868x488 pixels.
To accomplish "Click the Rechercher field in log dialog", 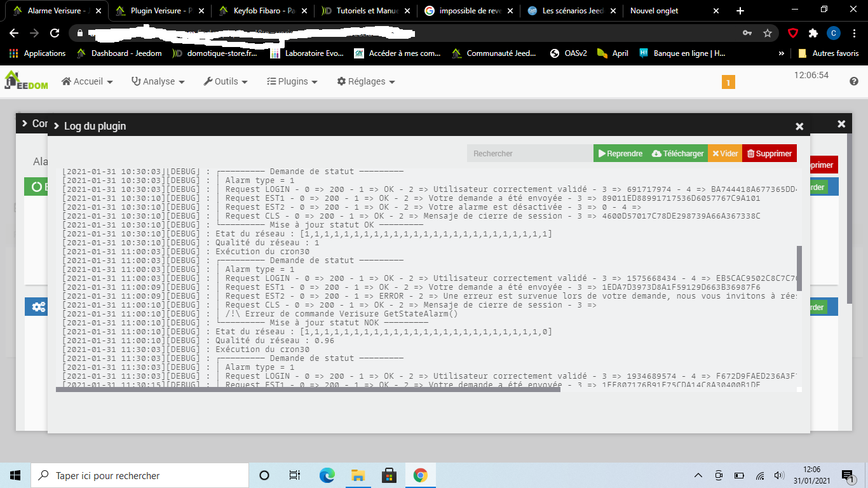I will (x=530, y=153).
